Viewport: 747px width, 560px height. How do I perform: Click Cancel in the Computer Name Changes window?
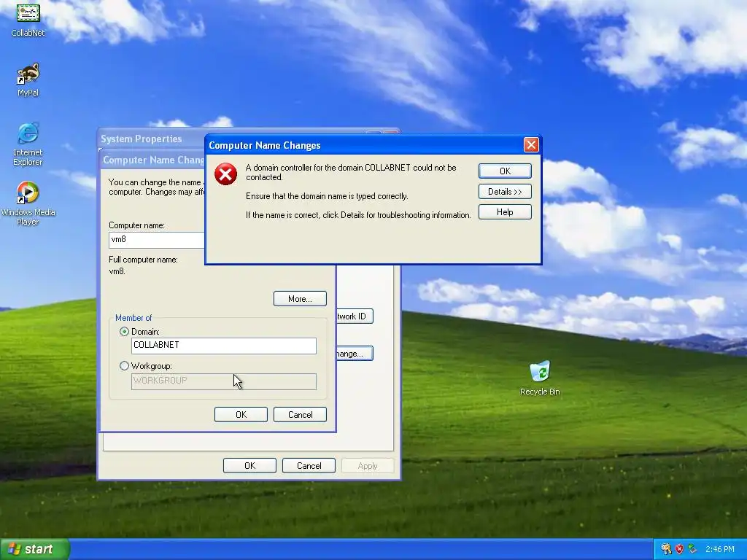tap(300, 414)
